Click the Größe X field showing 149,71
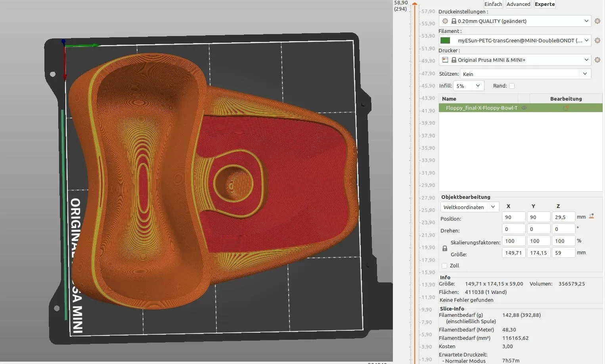Screen dimensions: 605x364 513,253
